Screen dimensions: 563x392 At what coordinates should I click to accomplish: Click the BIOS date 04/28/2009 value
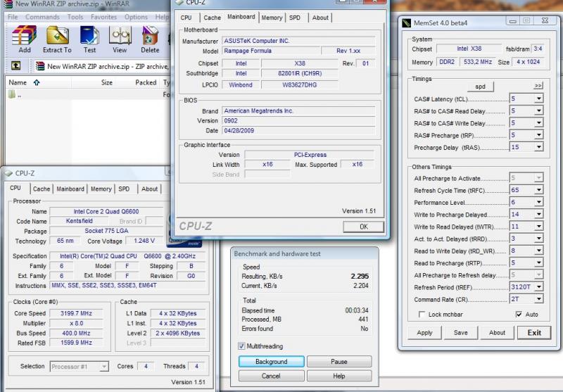[298, 131]
